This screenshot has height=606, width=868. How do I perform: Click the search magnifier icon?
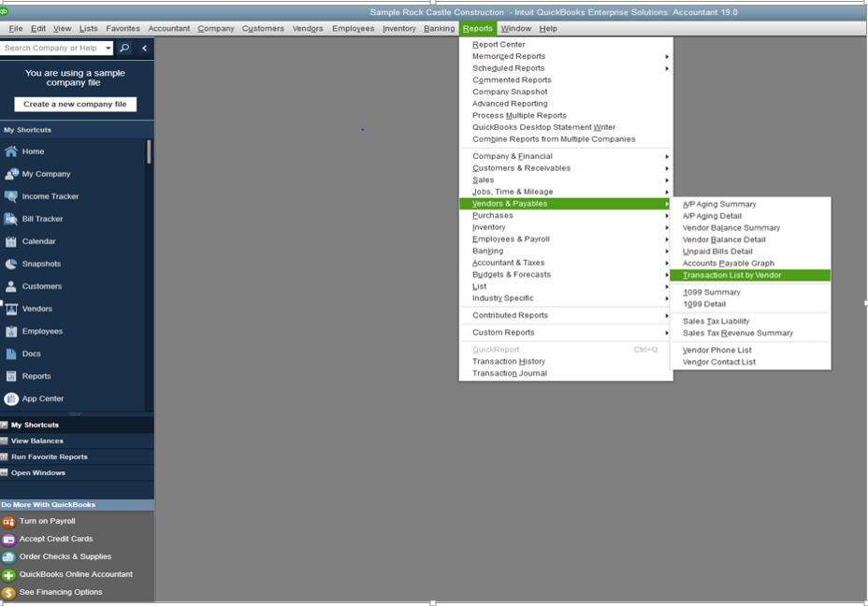point(124,48)
